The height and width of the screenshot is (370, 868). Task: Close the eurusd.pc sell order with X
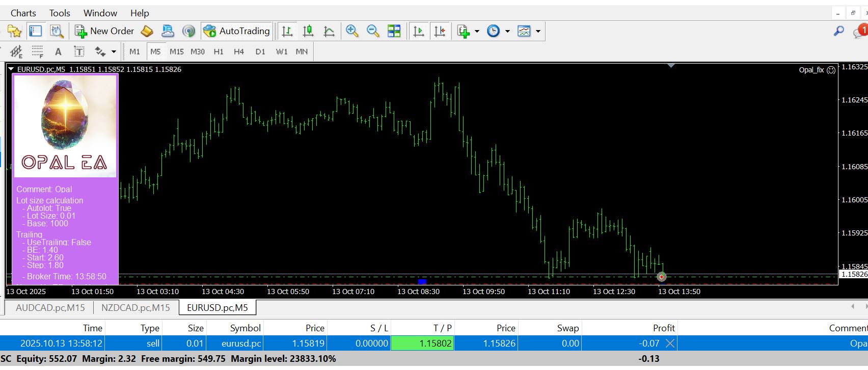pos(670,343)
